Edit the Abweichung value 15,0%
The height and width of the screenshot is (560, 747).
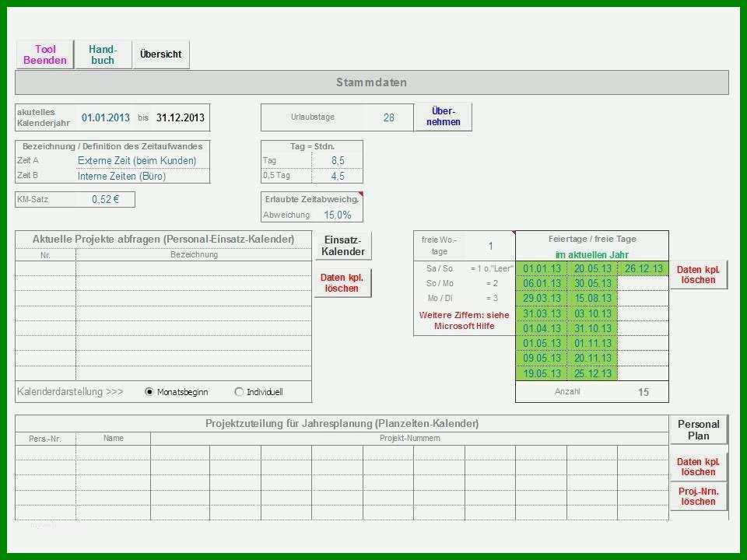coord(338,215)
